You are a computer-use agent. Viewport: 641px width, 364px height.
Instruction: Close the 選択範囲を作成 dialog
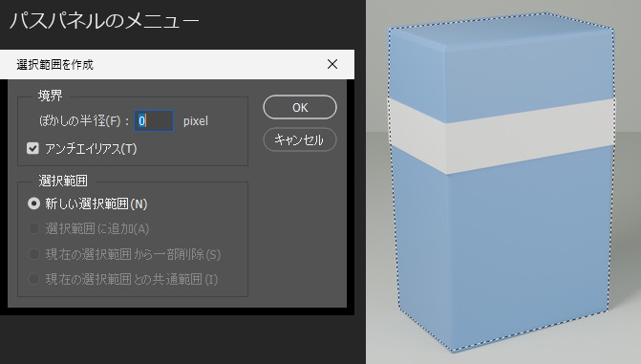coord(332,64)
